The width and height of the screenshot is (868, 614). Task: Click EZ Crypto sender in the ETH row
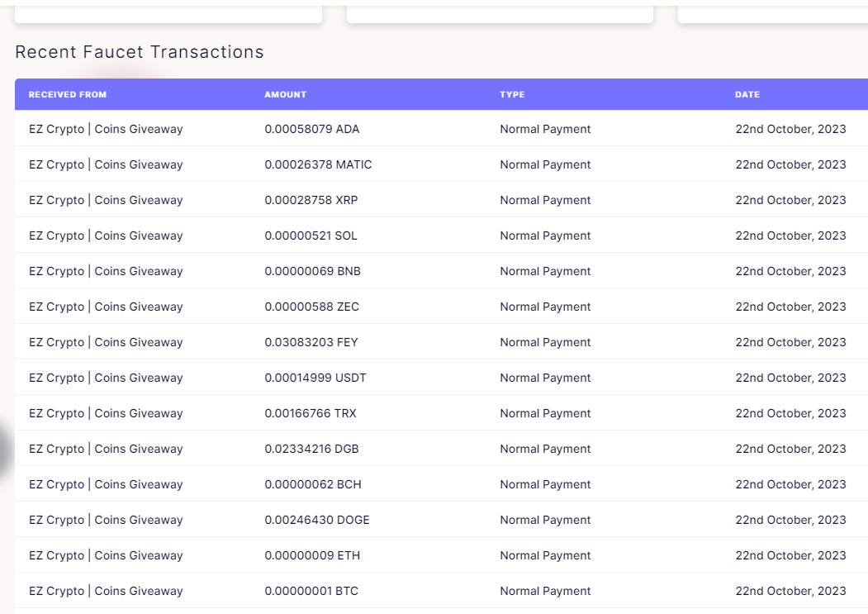[x=106, y=555]
